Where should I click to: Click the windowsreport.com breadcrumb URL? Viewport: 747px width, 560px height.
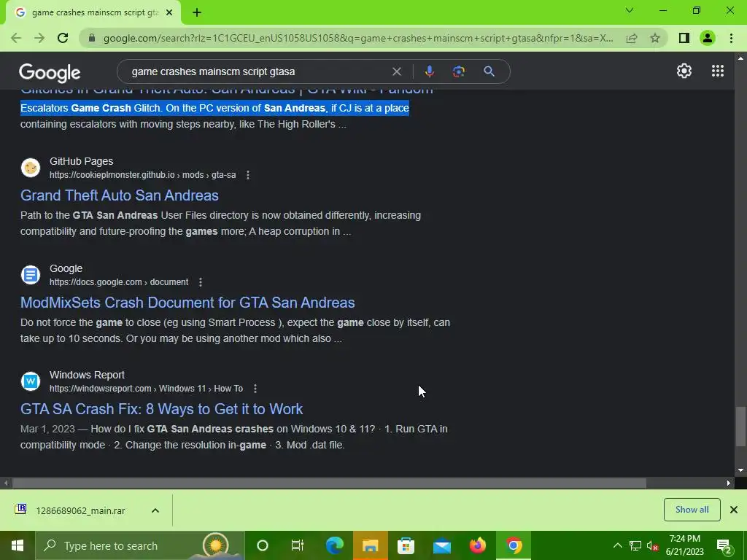point(146,389)
